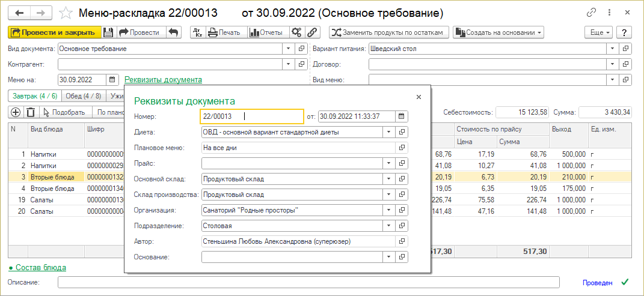The height and width of the screenshot is (296, 644).
Task: Open the Печать menu button
Action: [226, 32]
